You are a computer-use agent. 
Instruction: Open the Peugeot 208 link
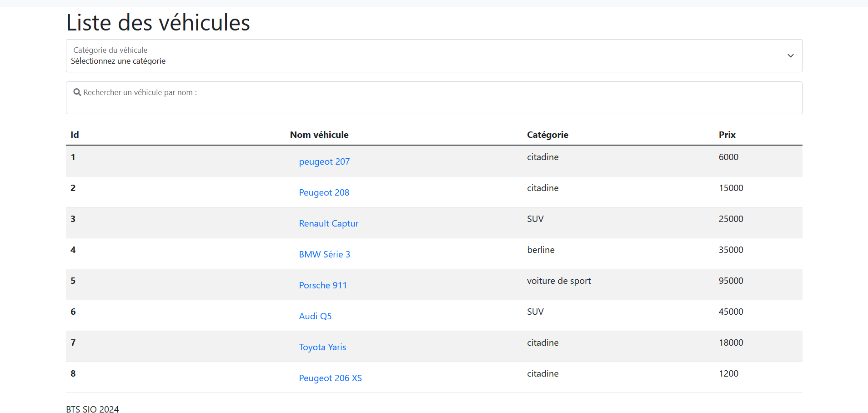click(324, 192)
